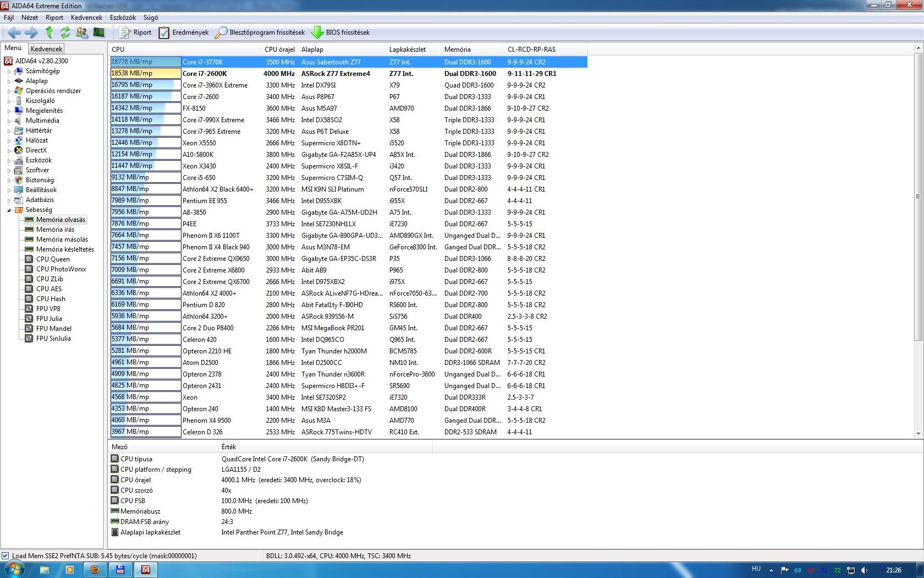Click the refresh toolbar icon

click(65, 32)
